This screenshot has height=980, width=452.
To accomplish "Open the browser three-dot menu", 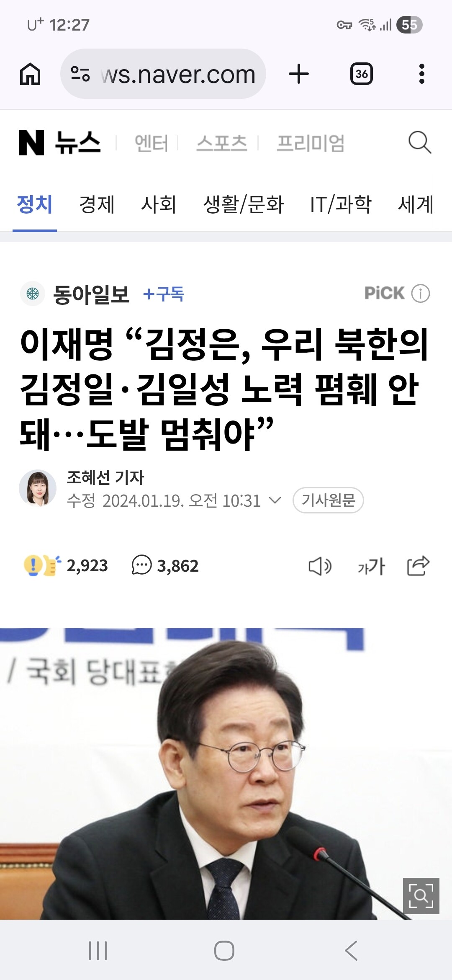I will 422,74.
